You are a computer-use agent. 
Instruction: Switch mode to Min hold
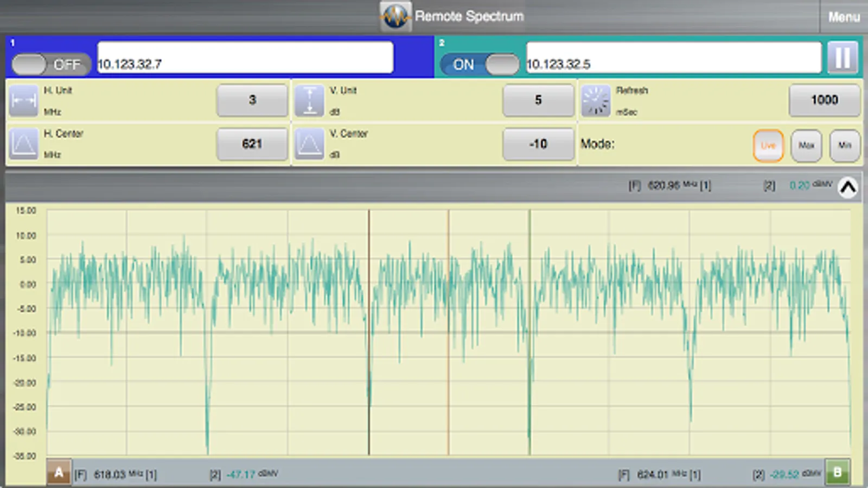(x=845, y=145)
